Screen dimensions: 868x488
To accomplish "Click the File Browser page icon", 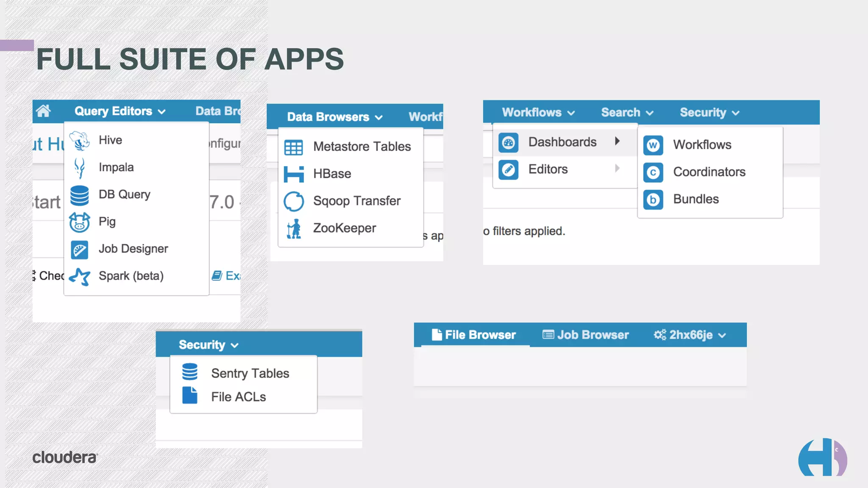I will (437, 335).
